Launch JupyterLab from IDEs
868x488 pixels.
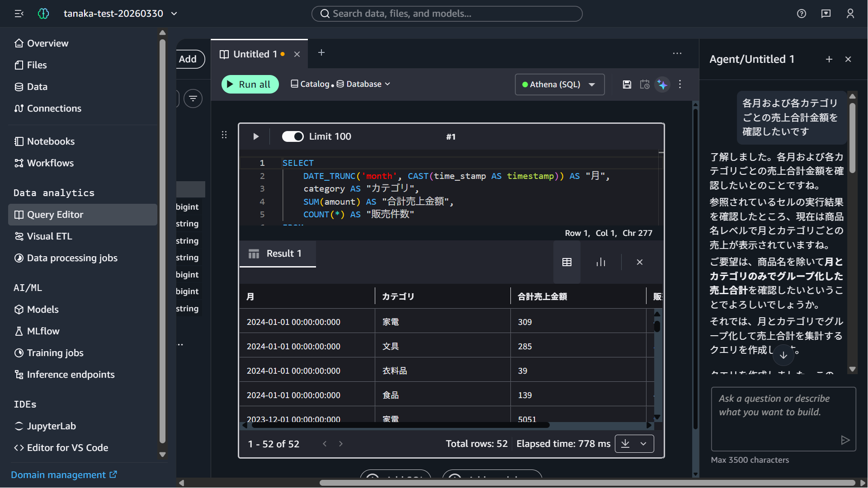click(x=83, y=426)
